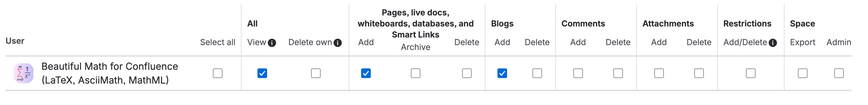
Task: Enable the Space Export checkbox
Action: 803,73
